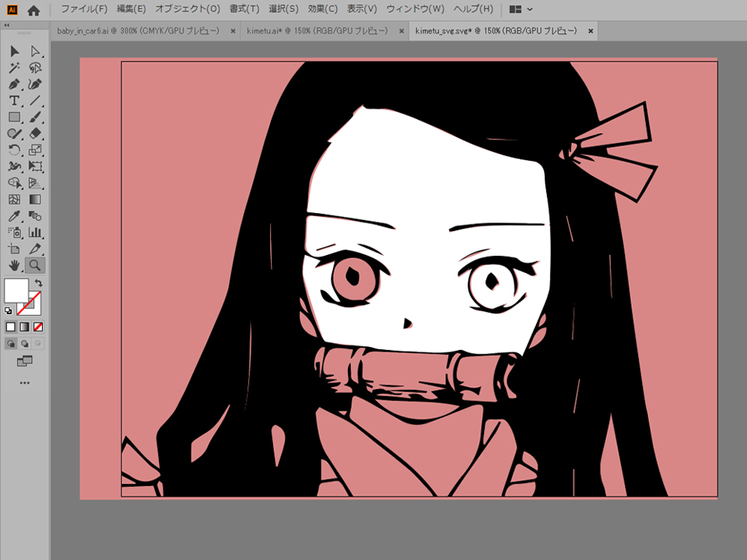The height and width of the screenshot is (560, 747).
Task: Pick the Paintbrush tool
Action: (35, 117)
